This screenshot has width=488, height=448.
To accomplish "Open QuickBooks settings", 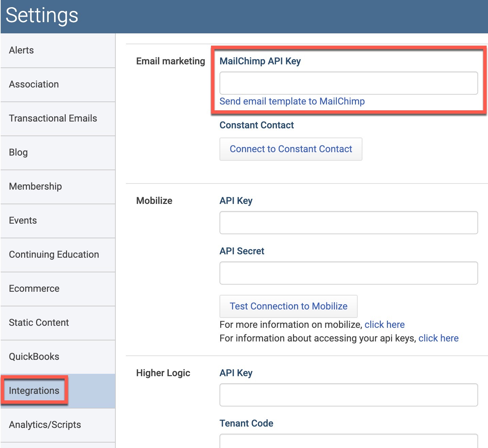I will 58,357.
